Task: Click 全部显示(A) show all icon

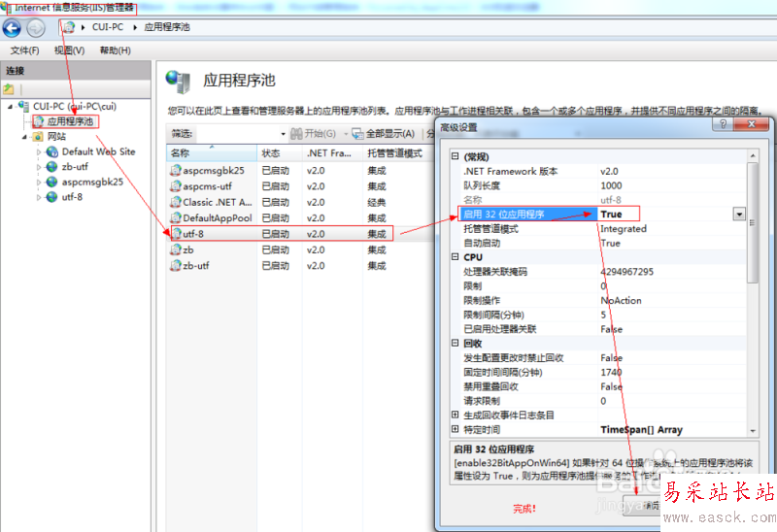Action: (357, 133)
